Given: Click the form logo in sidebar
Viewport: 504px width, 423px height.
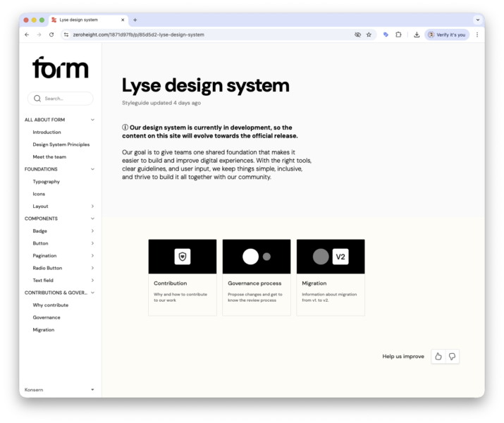Looking at the screenshot, I should (x=61, y=68).
